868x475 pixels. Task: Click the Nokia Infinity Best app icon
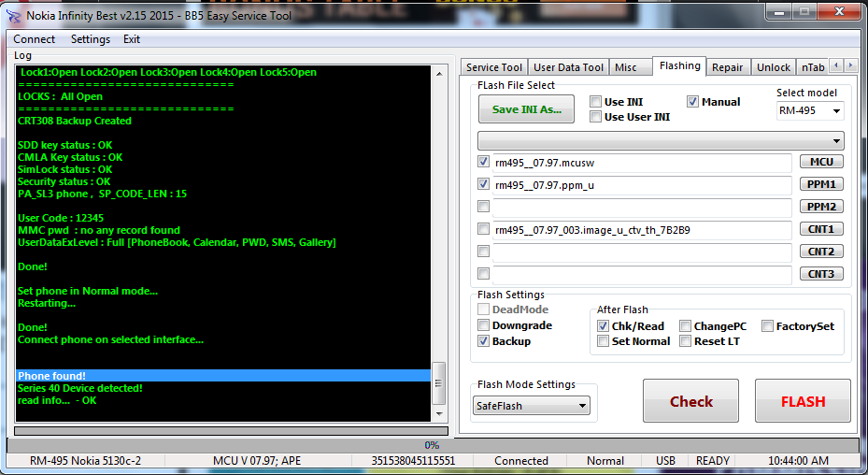(14, 16)
